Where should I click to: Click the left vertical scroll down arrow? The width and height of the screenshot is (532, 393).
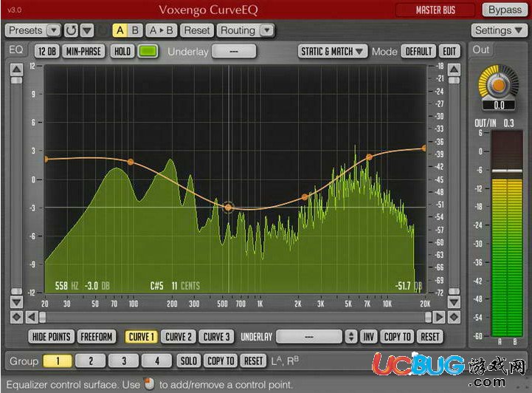(16, 301)
